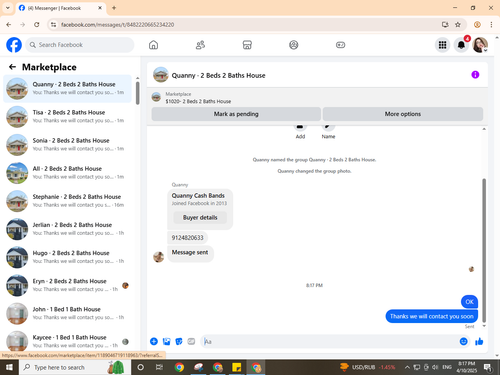500x375 pixels.
Task: Open Sonia - 2 Beds 2 Baths conversation
Action: 67,145
